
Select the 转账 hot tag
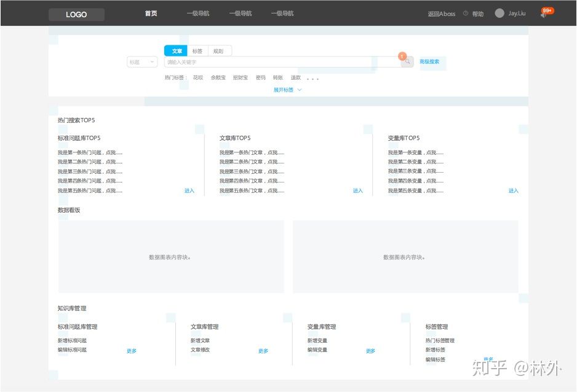[x=278, y=77]
